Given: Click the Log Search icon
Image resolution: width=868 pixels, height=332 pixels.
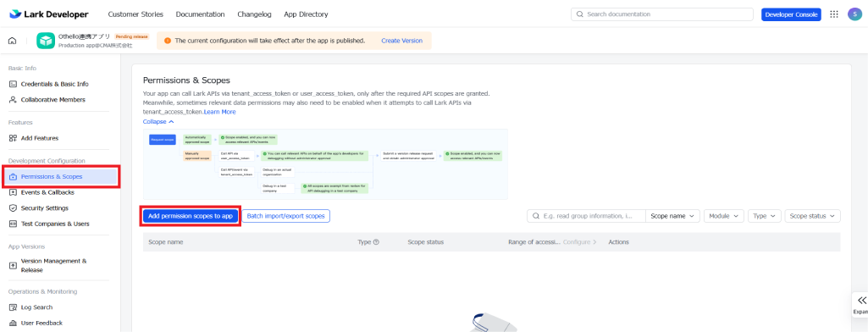Looking at the screenshot, I should coord(14,307).
